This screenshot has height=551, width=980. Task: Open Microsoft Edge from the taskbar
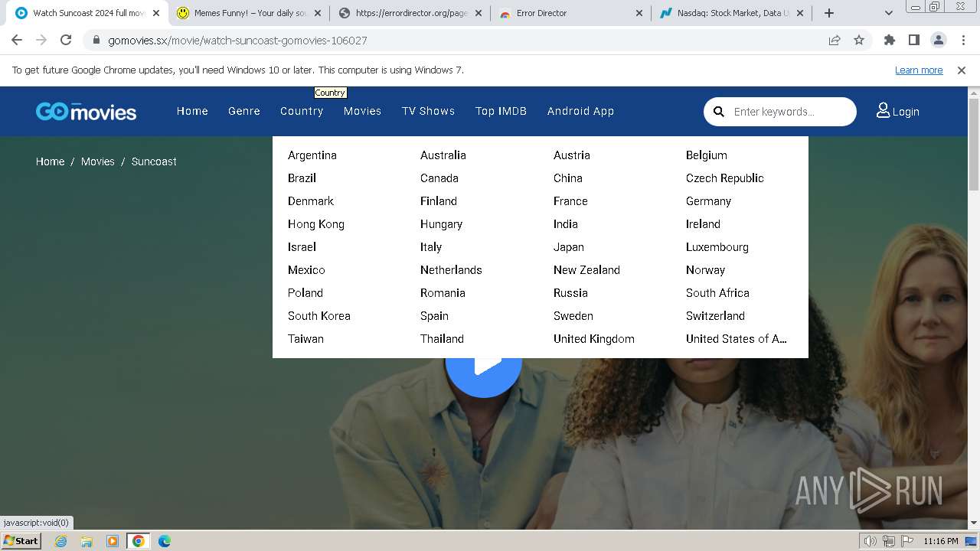[x=165, y=541]
